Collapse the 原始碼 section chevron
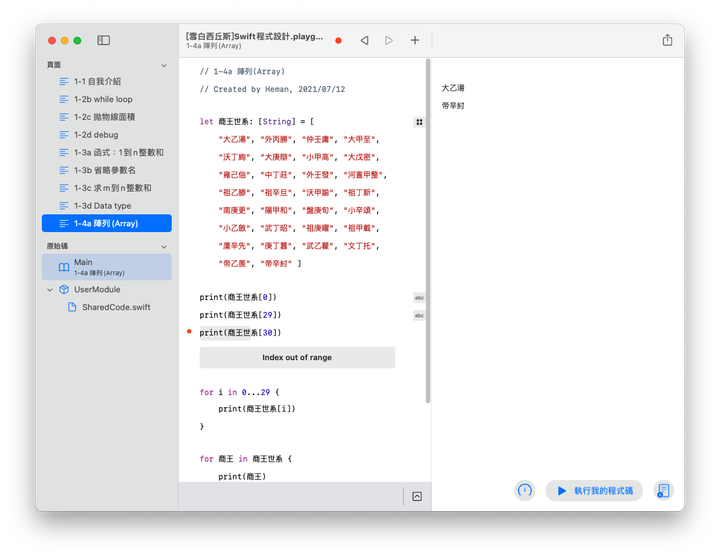The width and height of the screenshot is (720, 558). tap(164, 247)
